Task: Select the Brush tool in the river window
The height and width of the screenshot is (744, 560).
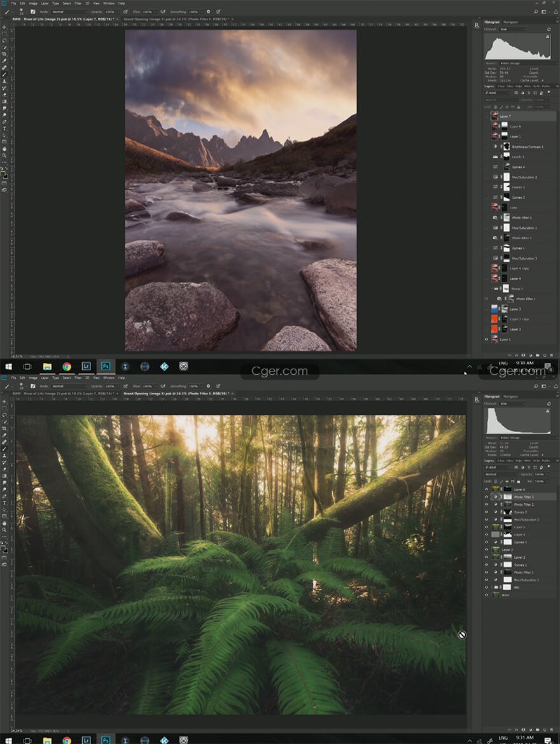Action: [x=4, y=74]
